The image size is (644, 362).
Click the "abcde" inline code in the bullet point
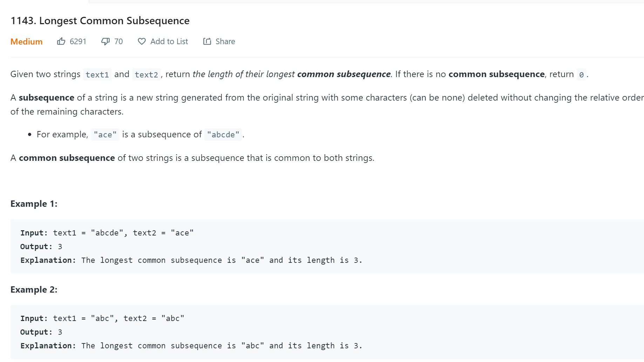coord(223,135)
